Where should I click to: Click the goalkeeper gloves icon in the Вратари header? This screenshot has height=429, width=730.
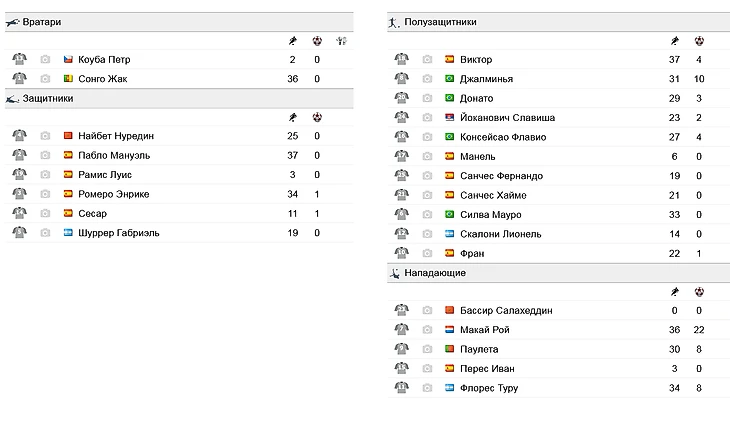[x=341, y=41]
